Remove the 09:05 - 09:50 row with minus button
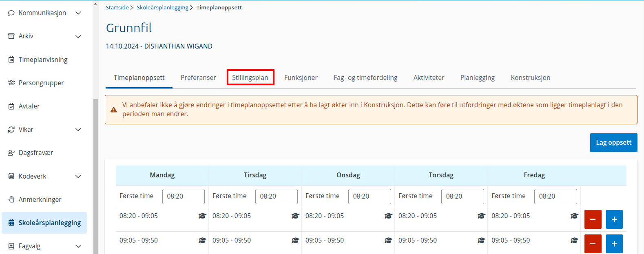644x254 pixels. (x=593, y=244)
